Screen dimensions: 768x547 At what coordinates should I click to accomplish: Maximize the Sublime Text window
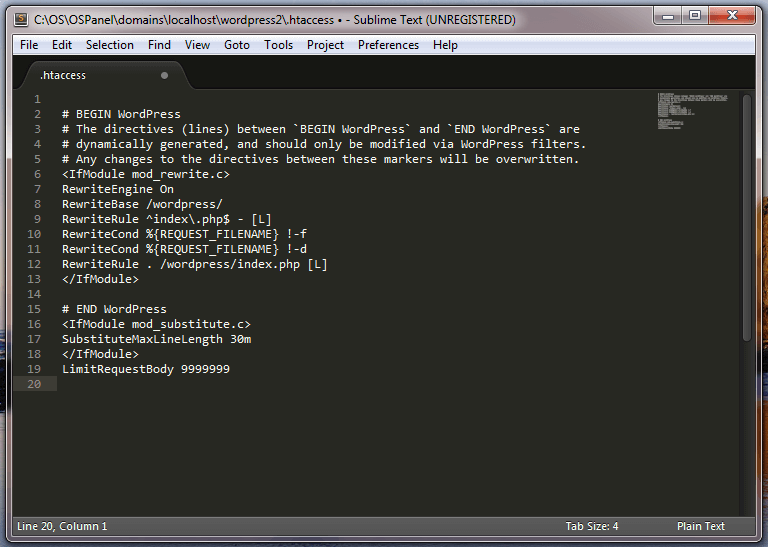pos(695,16)
